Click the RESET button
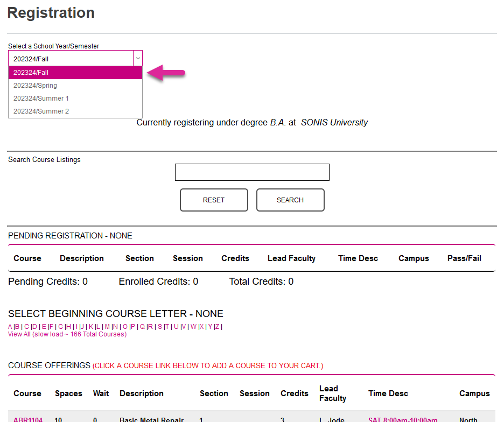504x422 pixels. click(x=214, y=200)
